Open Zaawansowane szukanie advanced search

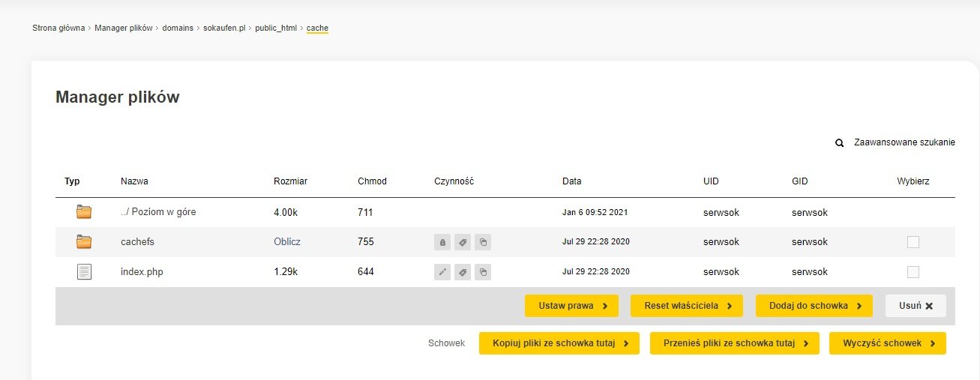(x=904, y=142)
